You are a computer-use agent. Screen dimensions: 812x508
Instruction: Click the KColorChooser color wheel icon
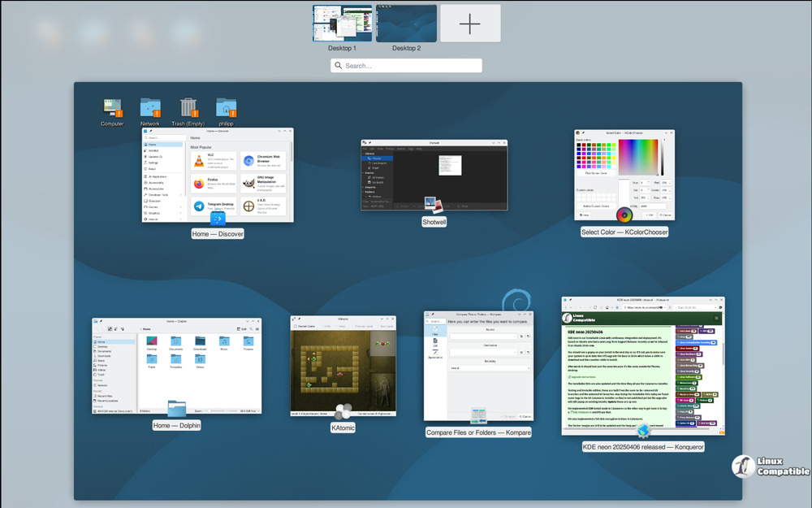click(624, 215)
